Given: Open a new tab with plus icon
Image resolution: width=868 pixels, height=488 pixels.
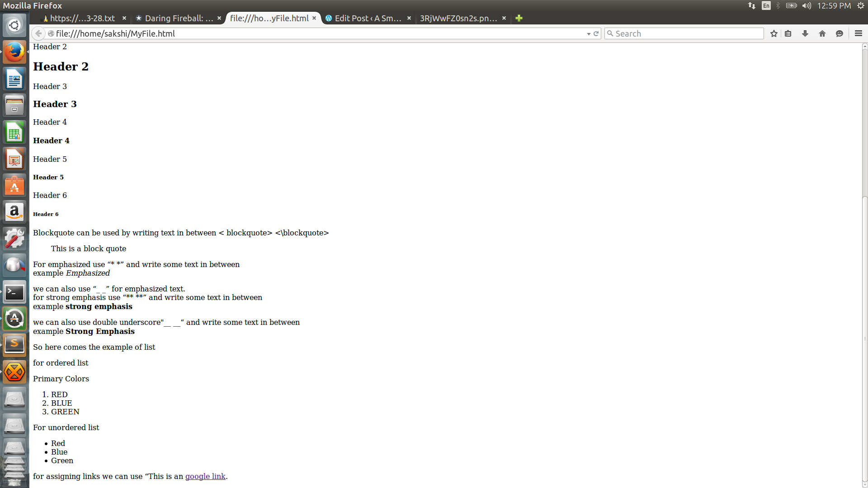Looking at the screenshot, I should [x=519, y=18].
